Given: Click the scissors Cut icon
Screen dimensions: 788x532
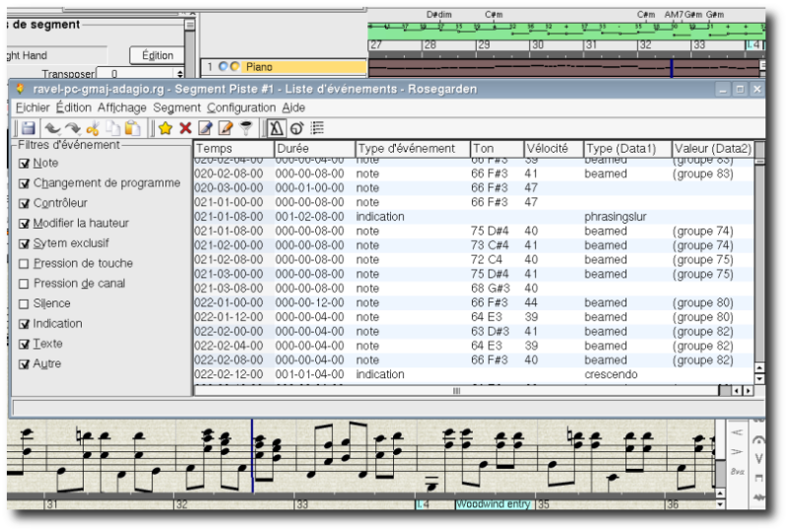Looking at the screenshot, I should click(x=94, y=128).
